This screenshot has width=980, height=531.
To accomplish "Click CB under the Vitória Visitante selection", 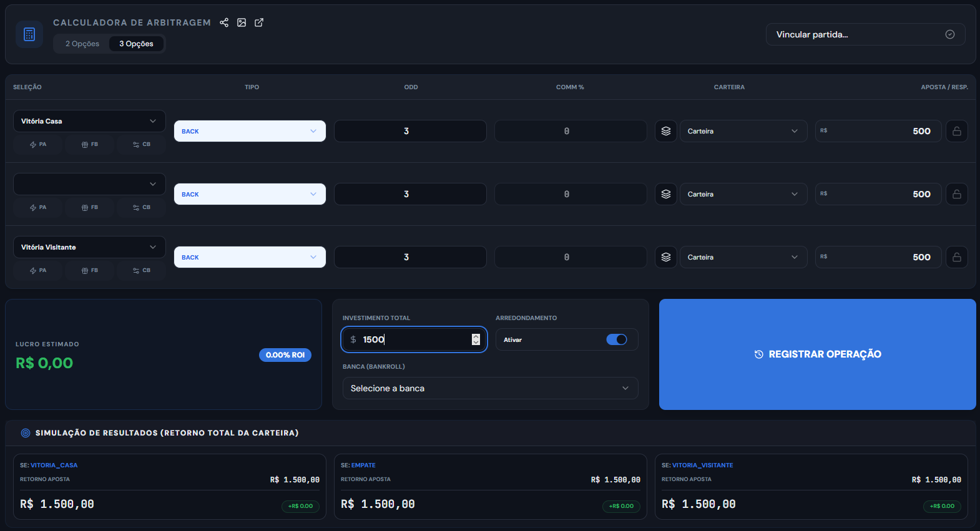I will tap(142, 270).
